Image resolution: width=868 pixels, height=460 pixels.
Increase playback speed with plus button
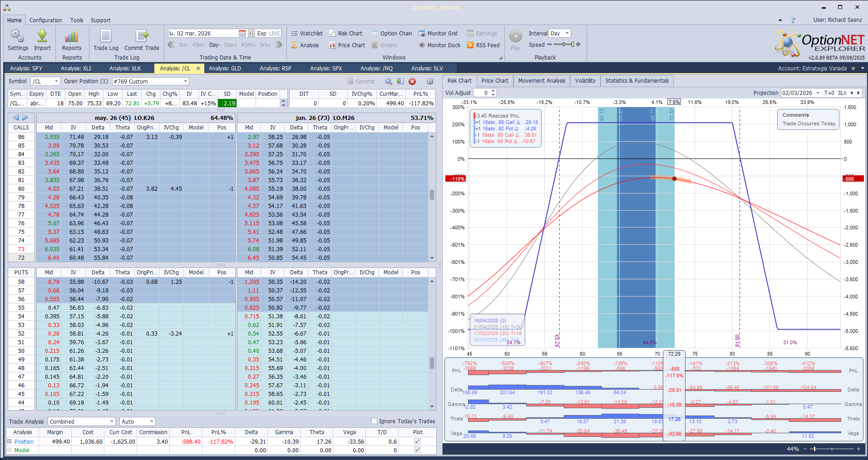[x=578, y=45]
